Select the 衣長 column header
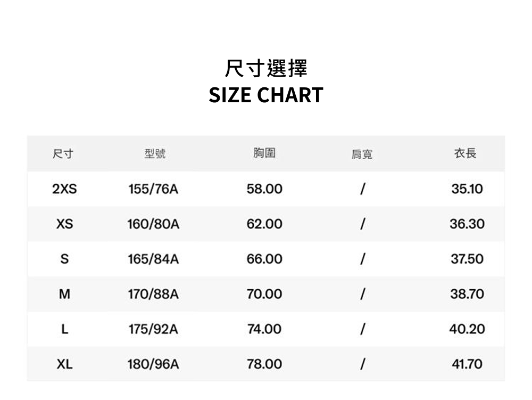This screenshot has height=400, width=532. click(x=465, y=153)
